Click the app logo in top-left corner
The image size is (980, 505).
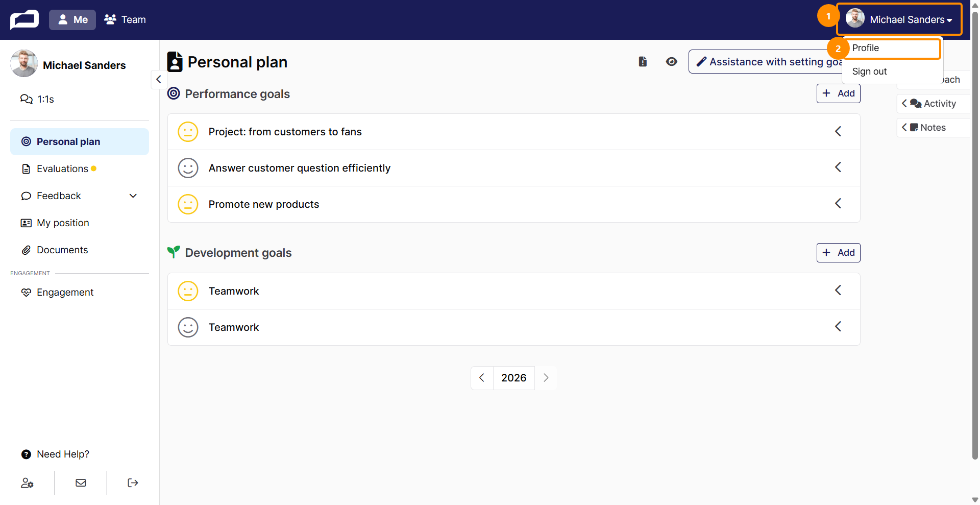coord(24,19)
